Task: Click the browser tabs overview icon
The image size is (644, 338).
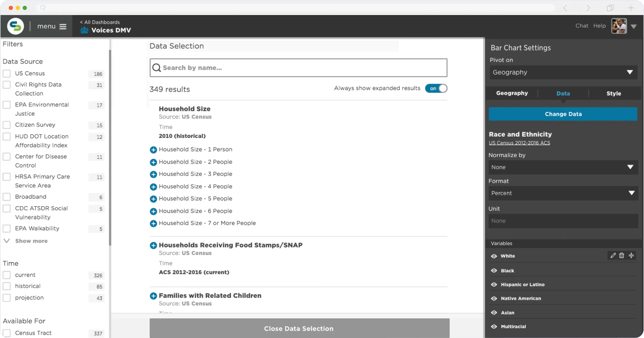Action: click(x=610, y=8)
